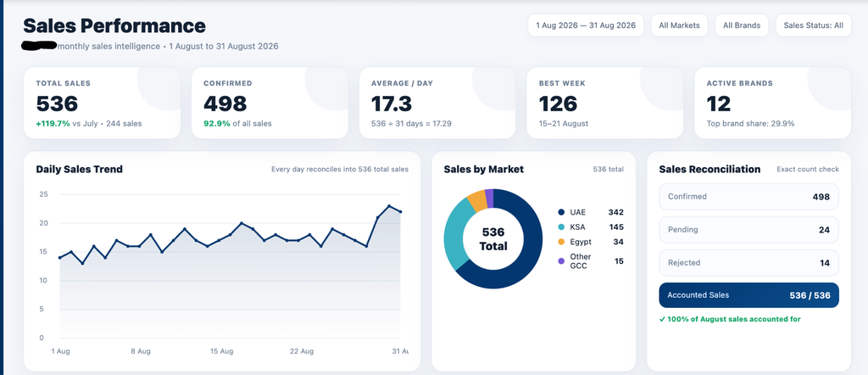Click the '+119.7%' growth figure
This screenshot has height=375, width=868.
(x=53, y=124)
